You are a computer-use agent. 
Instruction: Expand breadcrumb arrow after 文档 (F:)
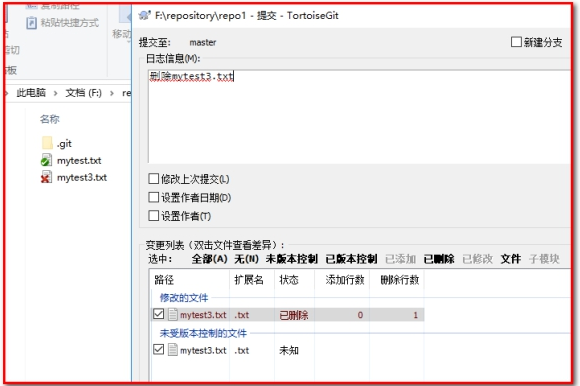[x=112, y=93]
